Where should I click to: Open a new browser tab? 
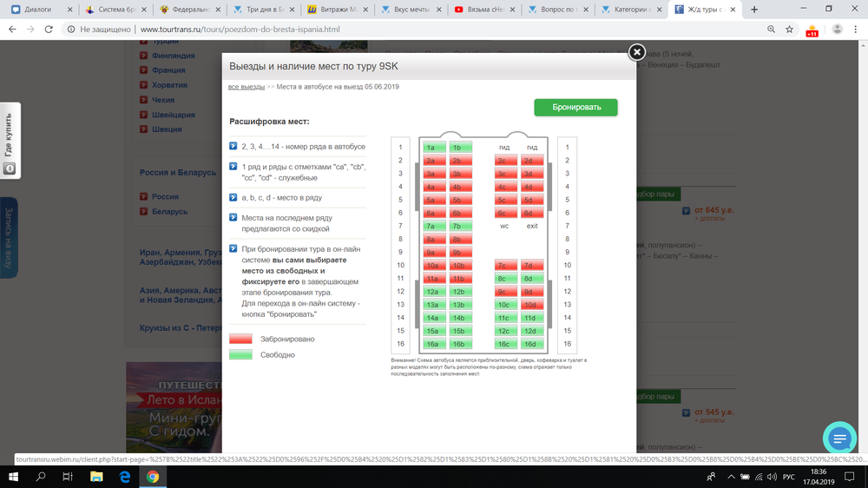(x=754, y=9)
